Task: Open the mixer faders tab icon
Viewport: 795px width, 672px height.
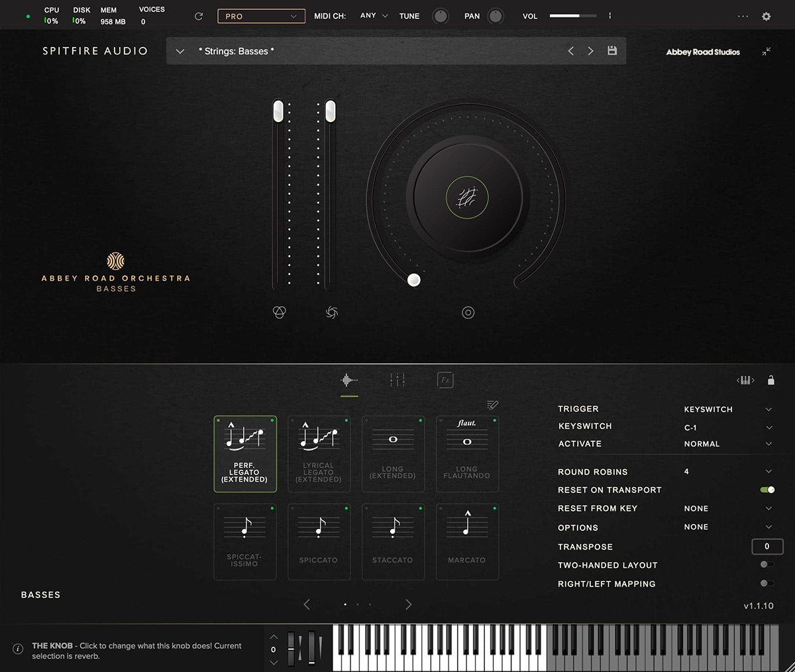Action: tap(397, 380)
